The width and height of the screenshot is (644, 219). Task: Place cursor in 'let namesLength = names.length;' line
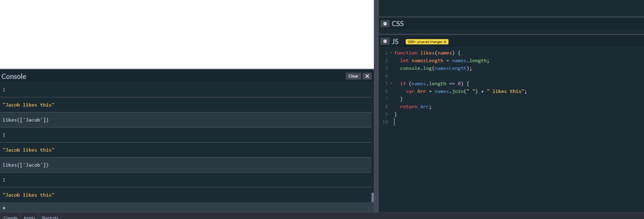pyautogui.click(x=444, y=60)
